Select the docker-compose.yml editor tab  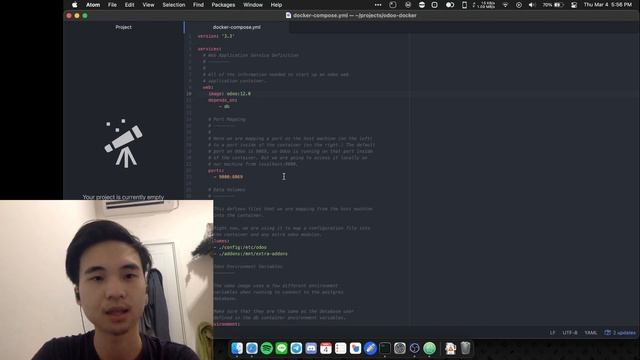(237, 27)
